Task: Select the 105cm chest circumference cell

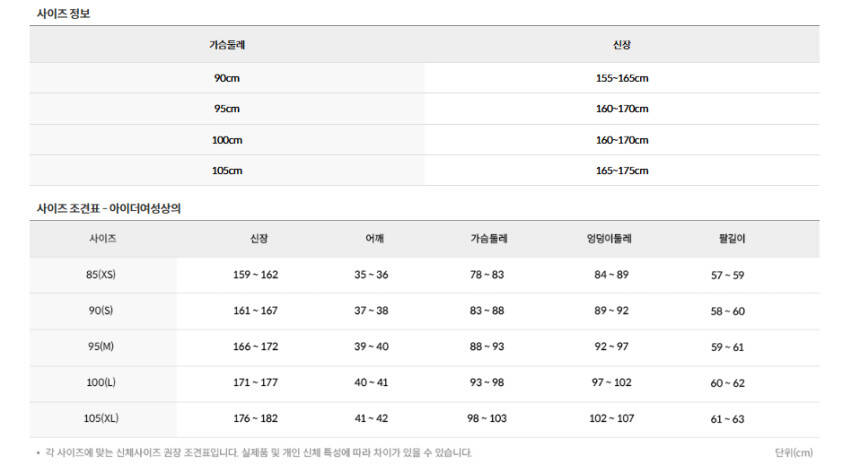Action: (227, 170)
